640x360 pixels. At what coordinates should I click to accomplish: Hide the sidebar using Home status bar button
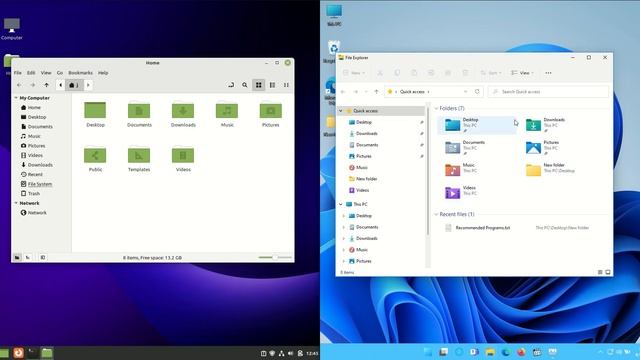tap(42, 258)
